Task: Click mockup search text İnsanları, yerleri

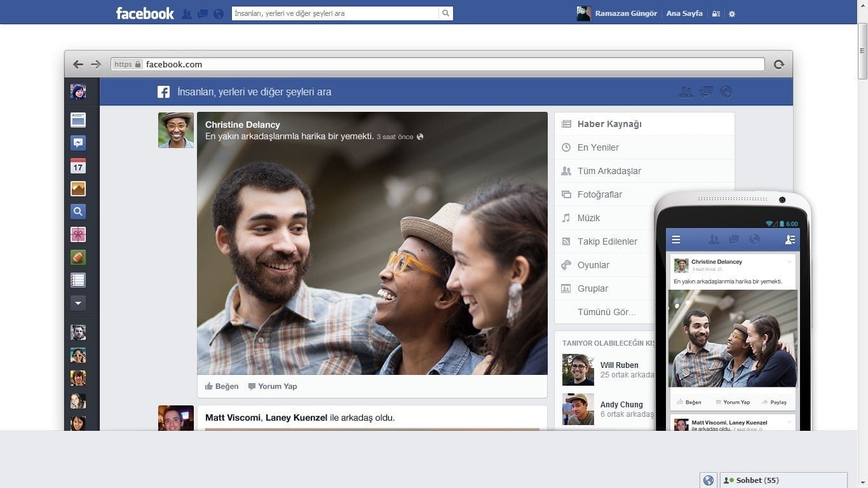Action: (254, 92)
